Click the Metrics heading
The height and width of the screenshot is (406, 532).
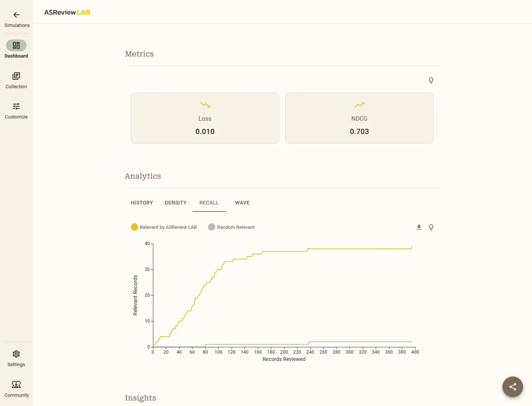[139, 54]
